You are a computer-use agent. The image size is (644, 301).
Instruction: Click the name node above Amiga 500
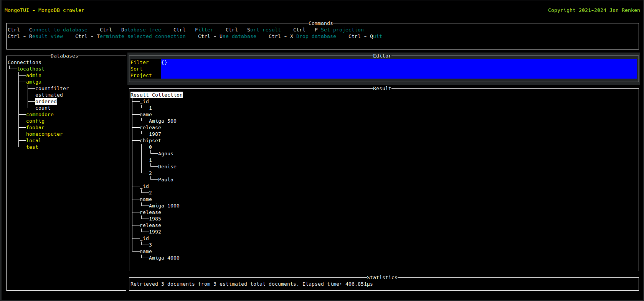click(x=146, y=115)
